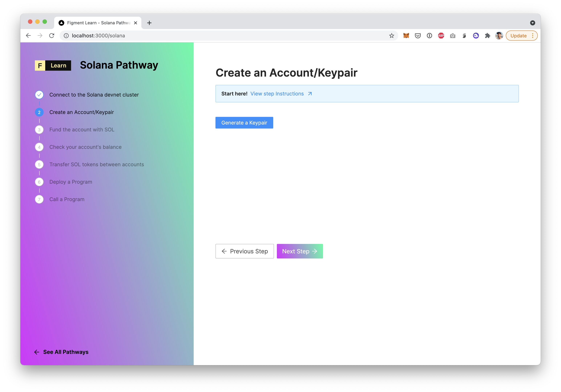Toggle step 4 Check balance item
This screenshot has width=561, height=392.
tap(85, 147)
